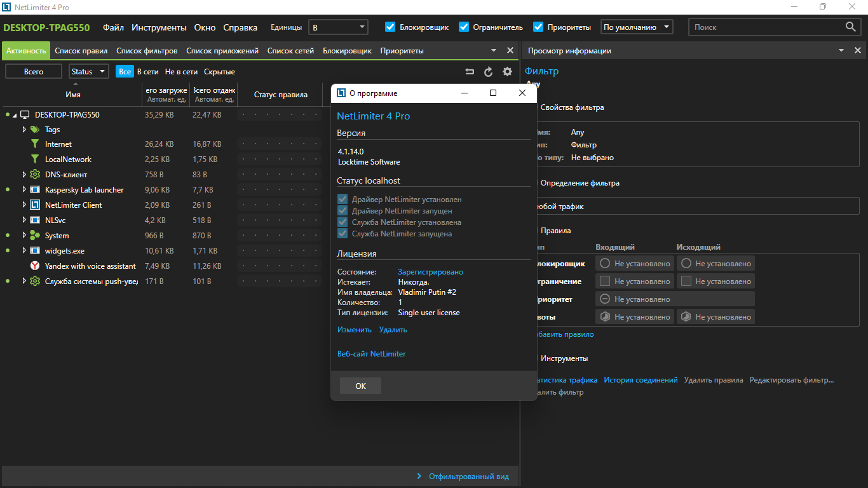Image resolution: width=868 pixels, height=488 pixels.
Task: Click the collapse rows icon beside refresh
Action: 470,72
